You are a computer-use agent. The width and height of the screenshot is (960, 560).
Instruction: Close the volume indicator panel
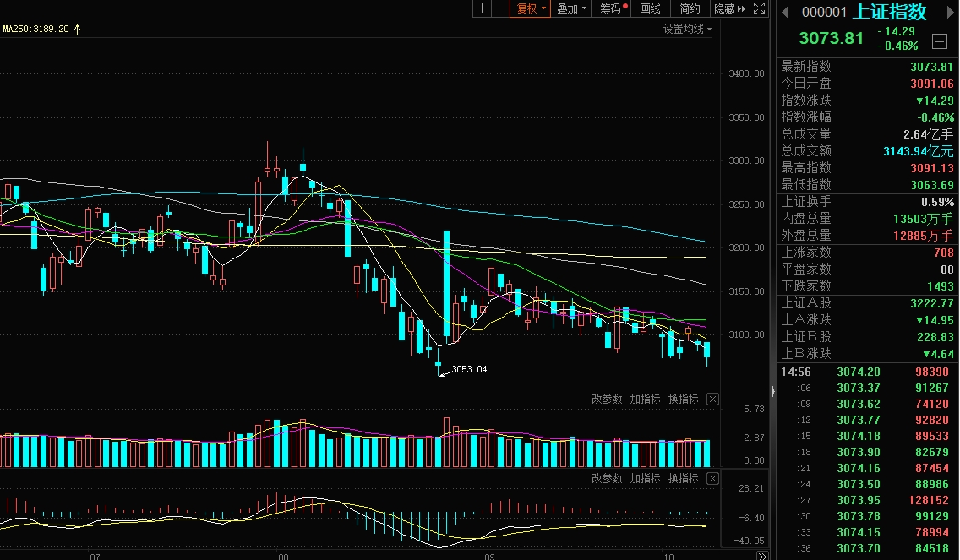(712, 399)
